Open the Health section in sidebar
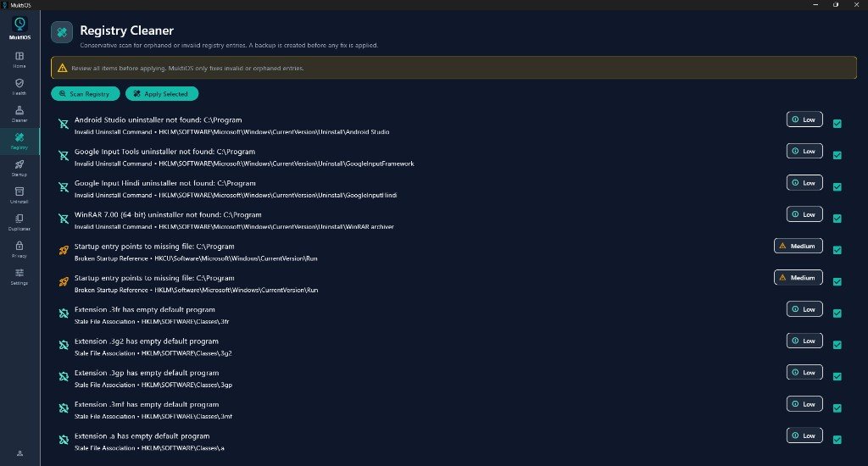The height and width of the screenshot is (466, 868). coord(19,87)
